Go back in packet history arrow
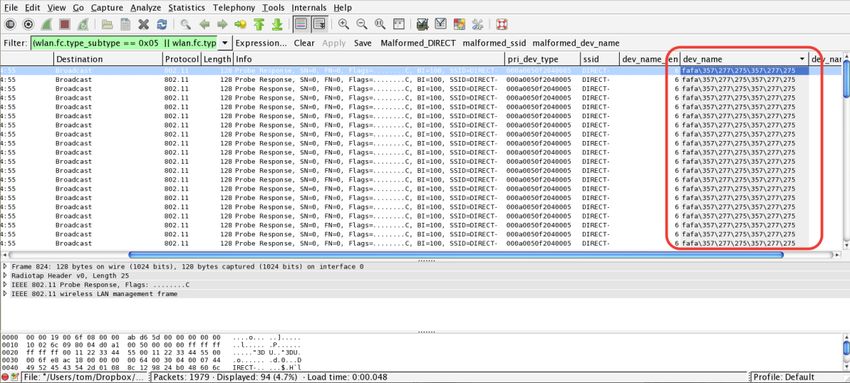The image size is (850, 383). (x=204, y=24)
